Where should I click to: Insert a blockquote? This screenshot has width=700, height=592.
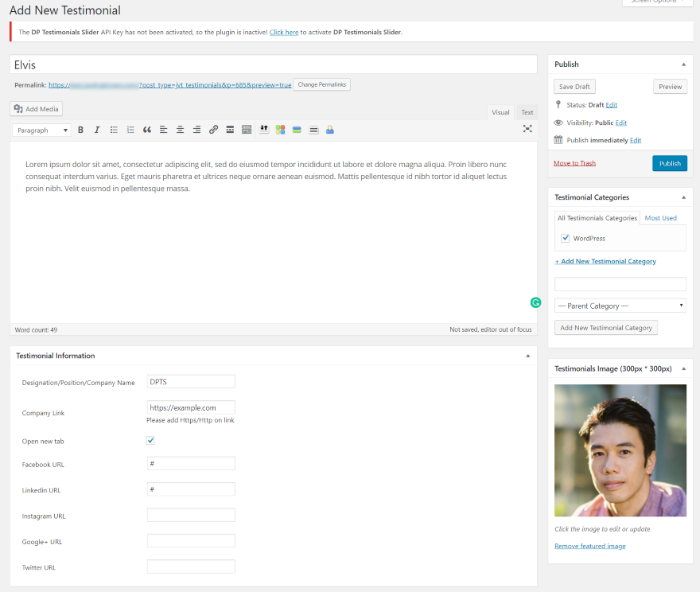(147, 130)
